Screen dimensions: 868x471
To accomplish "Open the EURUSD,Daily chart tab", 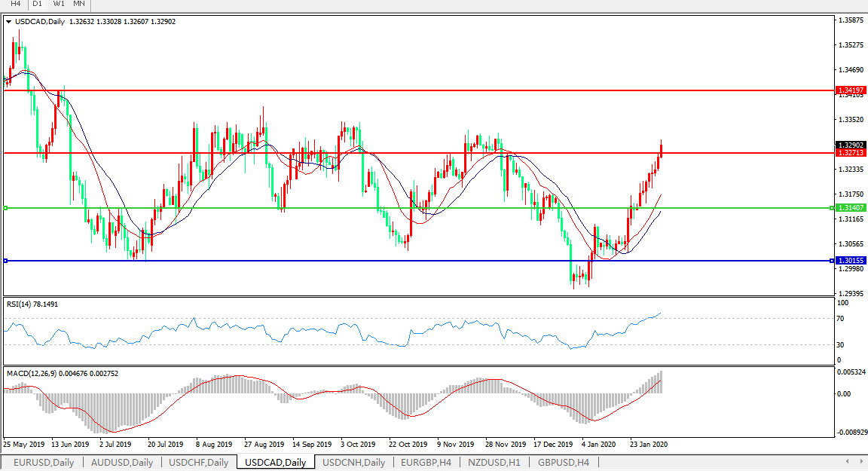I will click(44, 462).
